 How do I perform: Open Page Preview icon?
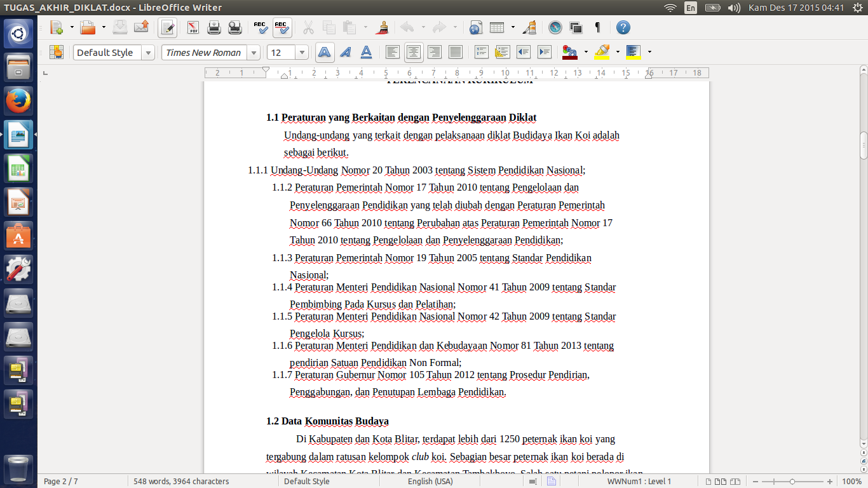(235, 27)
